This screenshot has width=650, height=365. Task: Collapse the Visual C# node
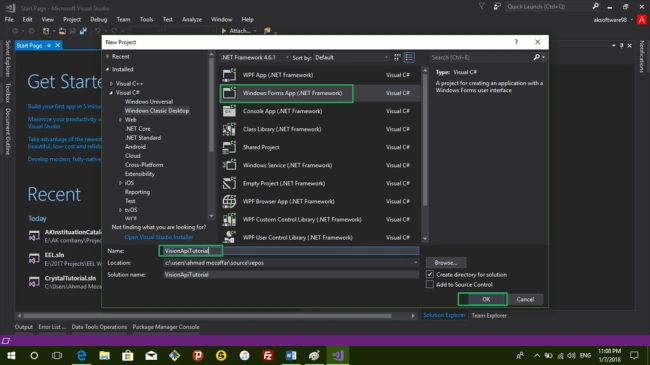111,92
